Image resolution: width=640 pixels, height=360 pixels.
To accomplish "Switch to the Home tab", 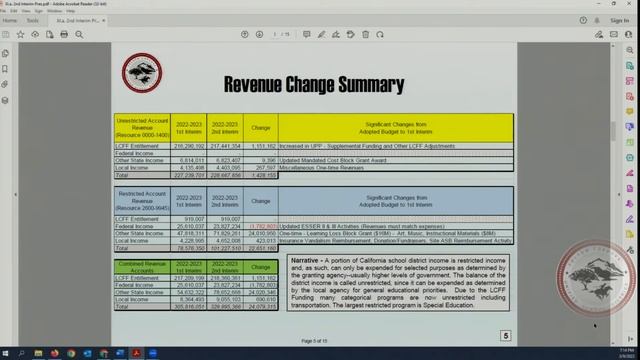I will pyautogui.click(x=10, y=20).
